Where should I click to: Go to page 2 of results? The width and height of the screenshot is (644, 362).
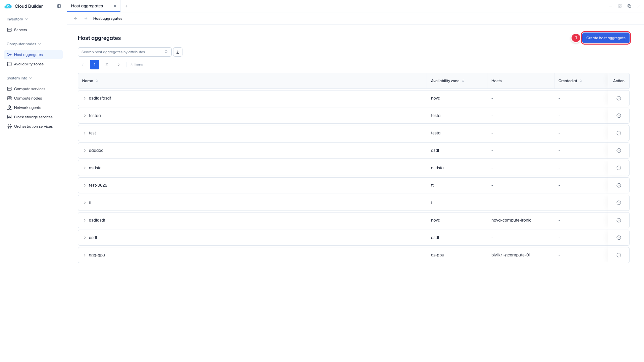(107, 65)
